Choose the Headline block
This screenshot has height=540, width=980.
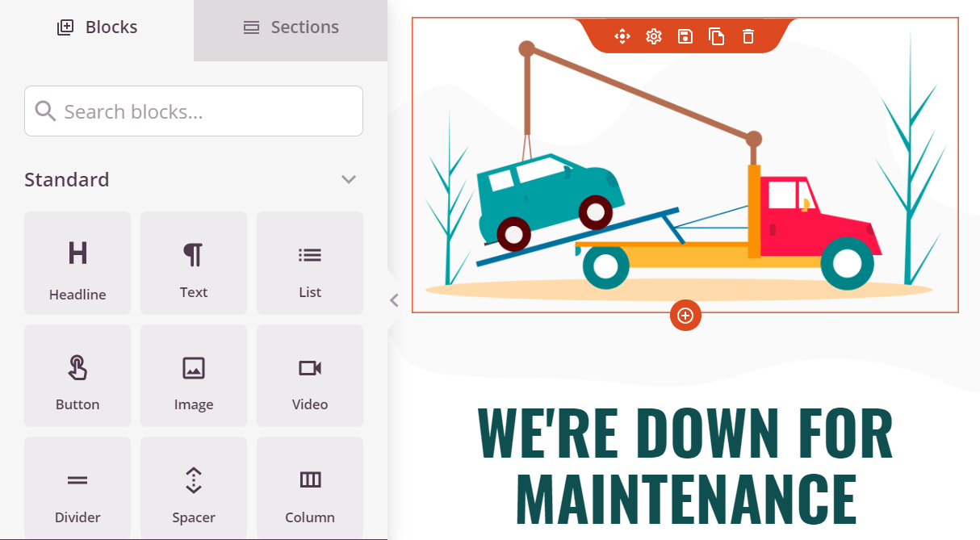pyautogui.click(x=77, y=263)
